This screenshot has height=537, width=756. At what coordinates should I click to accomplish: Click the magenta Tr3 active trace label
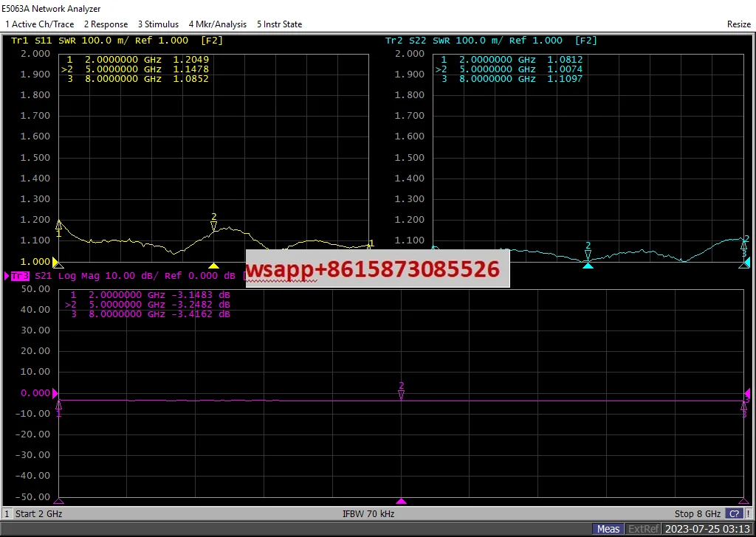click(x=19, y=276)
